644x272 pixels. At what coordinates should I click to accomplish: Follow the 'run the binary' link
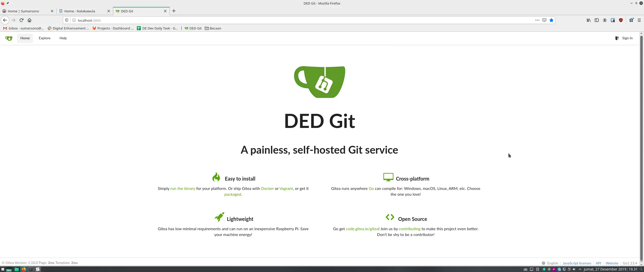coord(183,189)
